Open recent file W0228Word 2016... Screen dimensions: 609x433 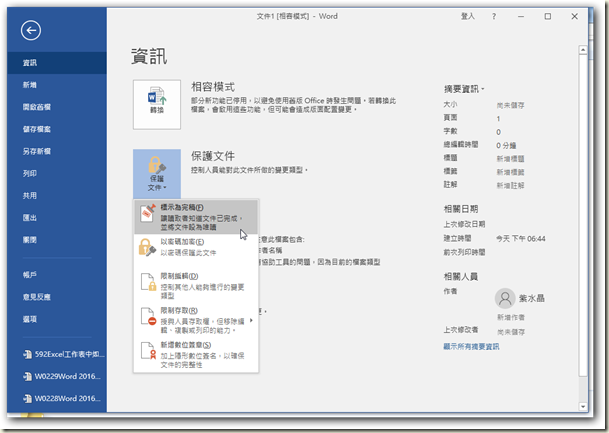pos(57,398)
